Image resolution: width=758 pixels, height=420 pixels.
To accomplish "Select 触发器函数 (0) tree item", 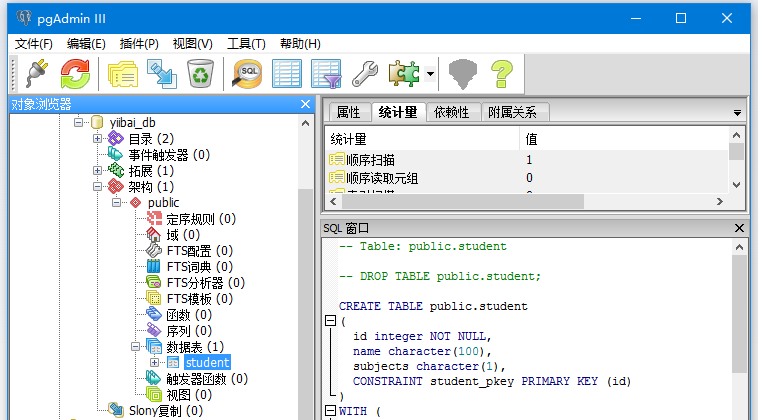I will click(x=207, y=379).
